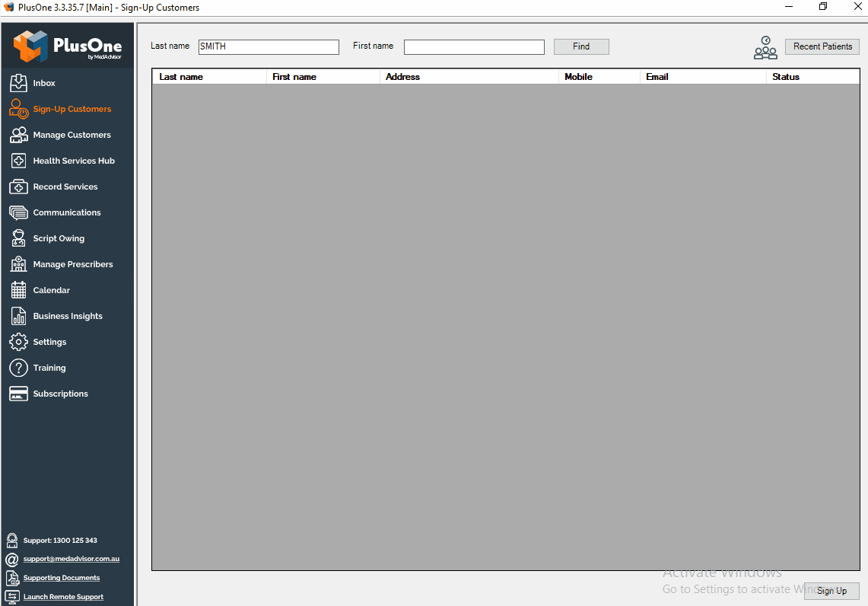Screen dimensions: 868x606
Task: Open the Subscriptions label in sidebar
Action: tap(60, 394)
